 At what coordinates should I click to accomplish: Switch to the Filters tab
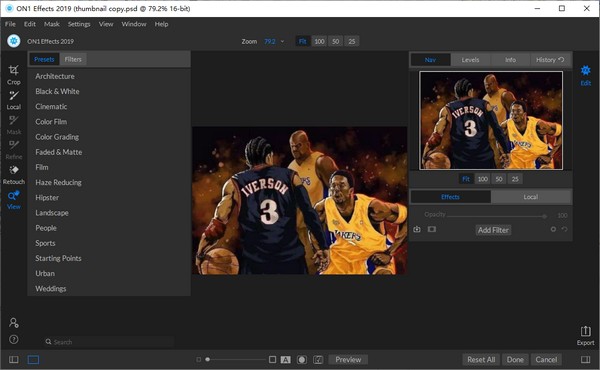tap(73, 59)
